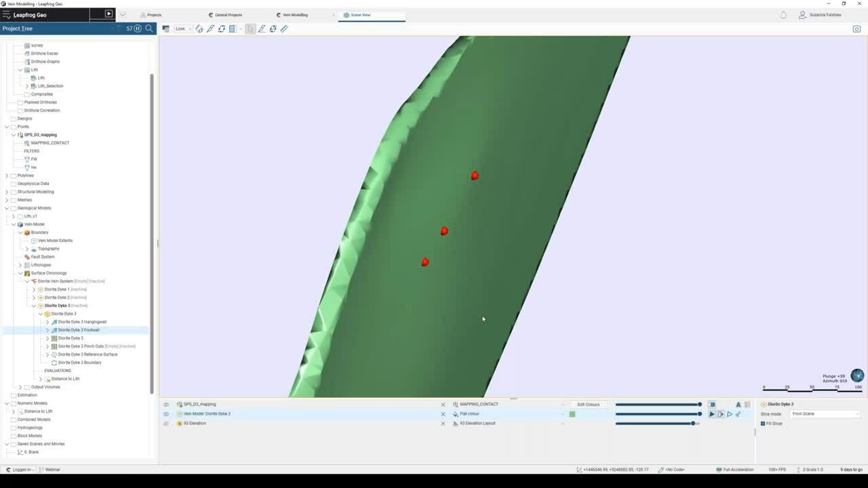Activate the select arrow tool
This screenshot has height=488, width=868.
coord(250,28)
